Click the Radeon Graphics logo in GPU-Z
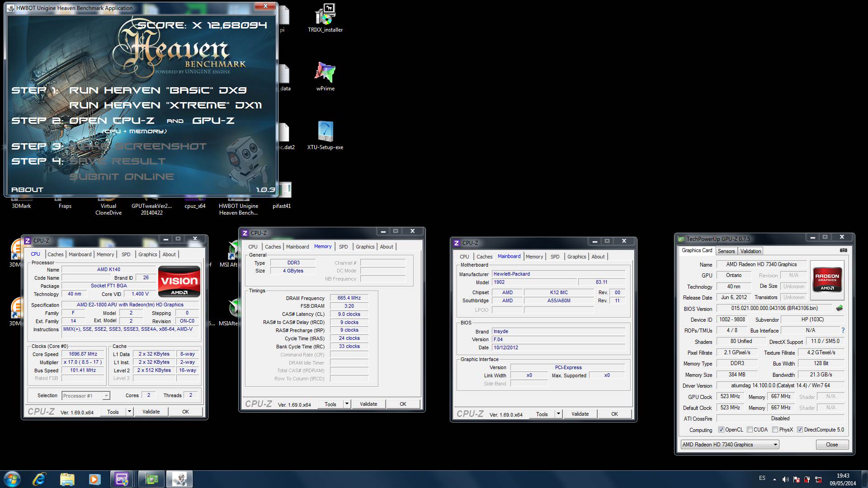The image size is (868, 488). click(x=827, y=281)
